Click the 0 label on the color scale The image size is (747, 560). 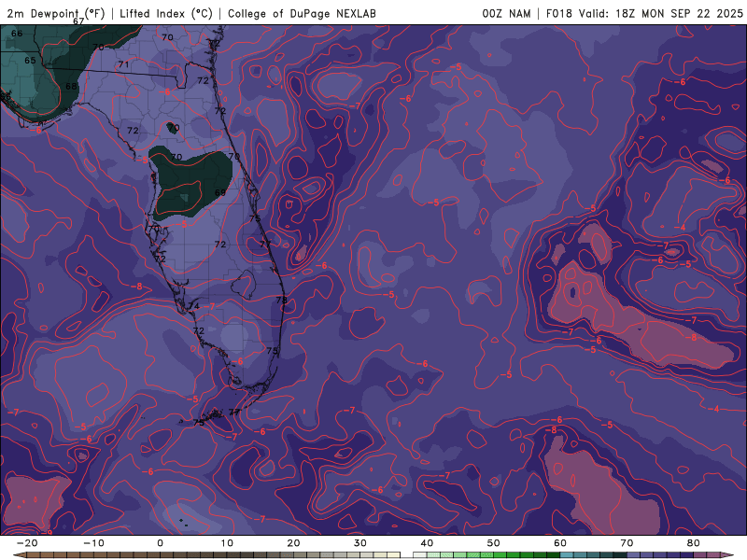coord(160,543)
